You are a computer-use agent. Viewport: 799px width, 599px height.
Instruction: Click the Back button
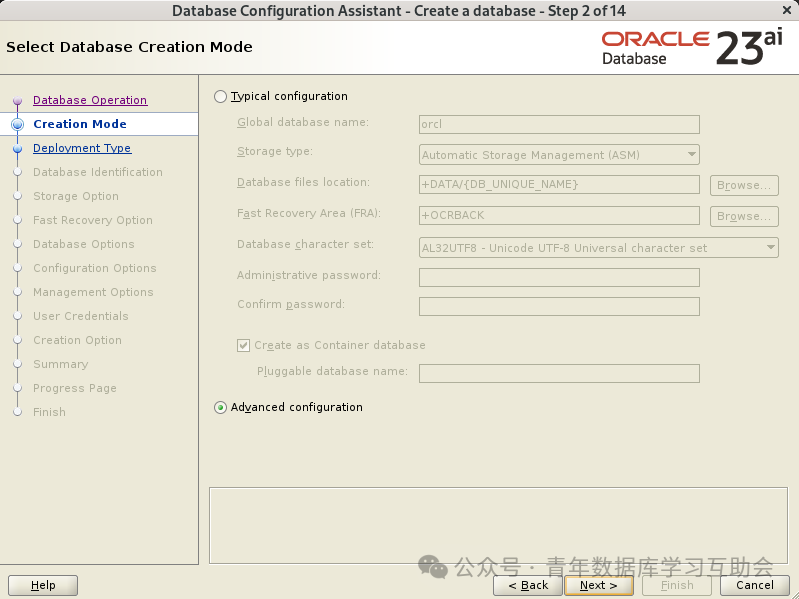528,585
